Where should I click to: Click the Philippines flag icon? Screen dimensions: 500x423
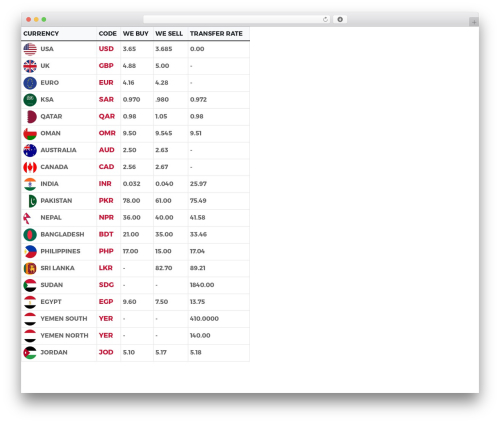30,252
